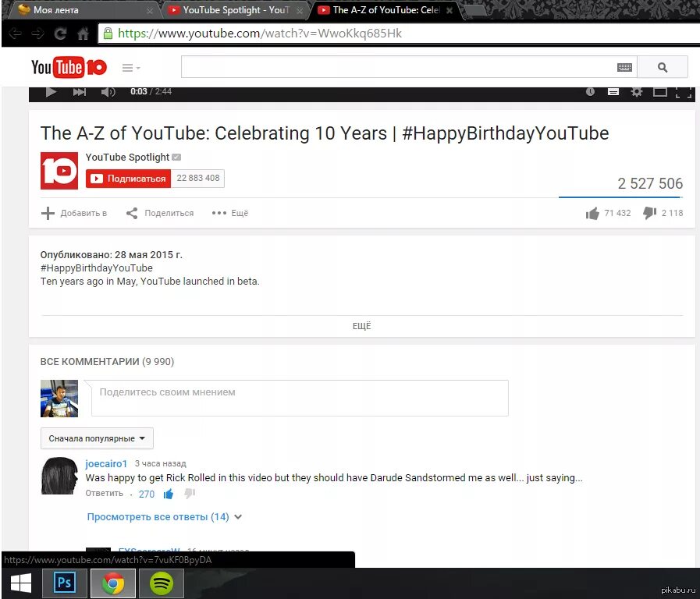This screenshot has height=599, width=700.
Task: Click the 3 часа назад comment timestamp
Action: 160,464
